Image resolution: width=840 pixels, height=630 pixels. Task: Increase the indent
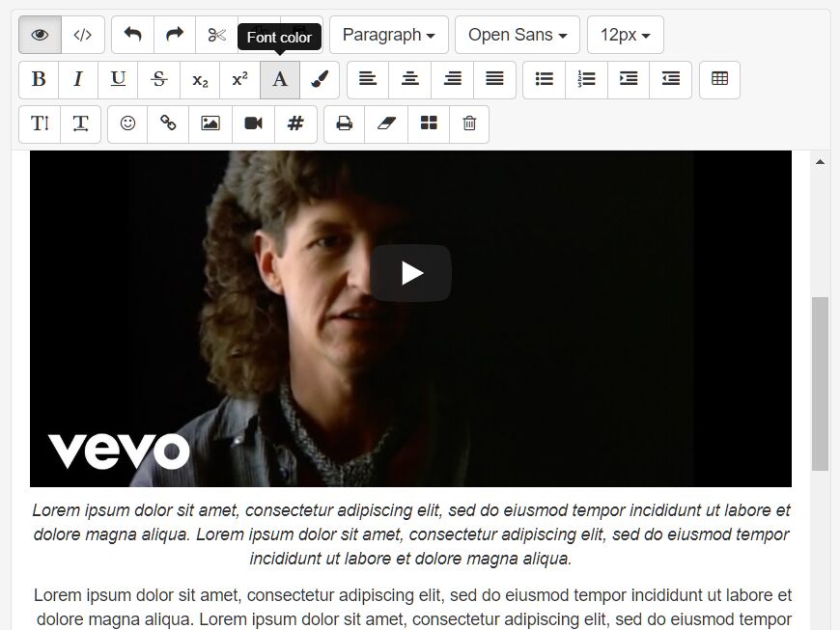click(x=629, y=79)
